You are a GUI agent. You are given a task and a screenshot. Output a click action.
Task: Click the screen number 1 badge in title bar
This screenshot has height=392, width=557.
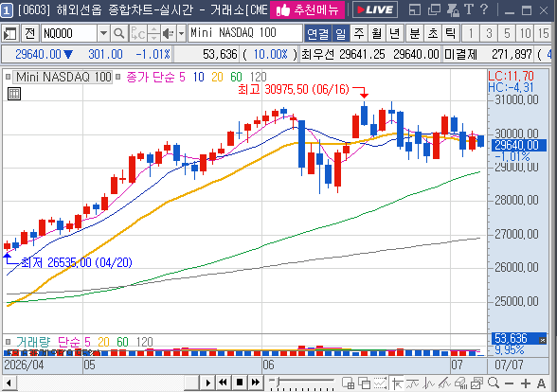point(7,9)
